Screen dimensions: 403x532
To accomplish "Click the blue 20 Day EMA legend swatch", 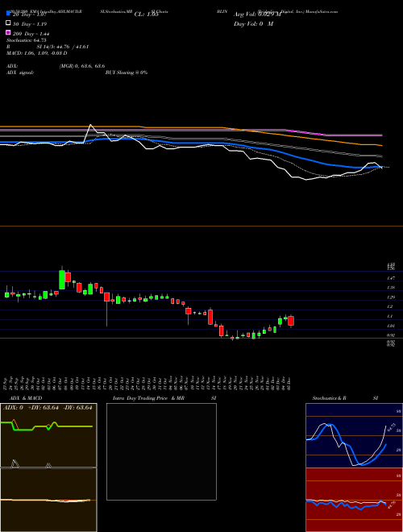I will click(x=8, y=14).
